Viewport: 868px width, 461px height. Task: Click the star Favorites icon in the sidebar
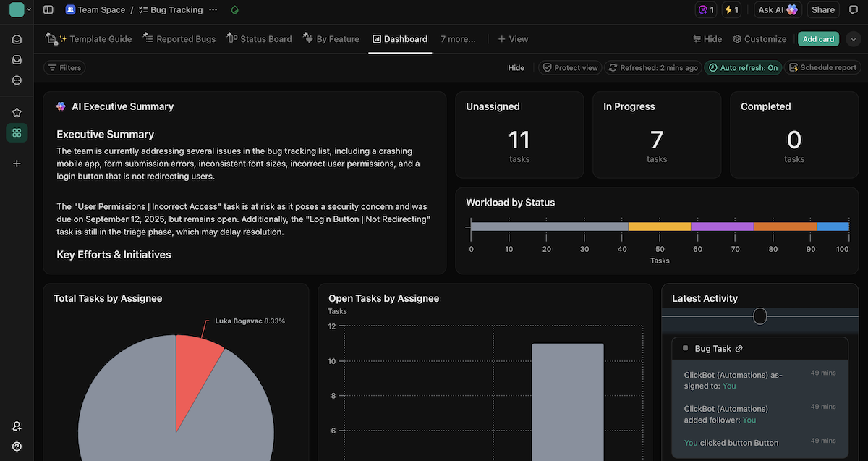(17, 111)
